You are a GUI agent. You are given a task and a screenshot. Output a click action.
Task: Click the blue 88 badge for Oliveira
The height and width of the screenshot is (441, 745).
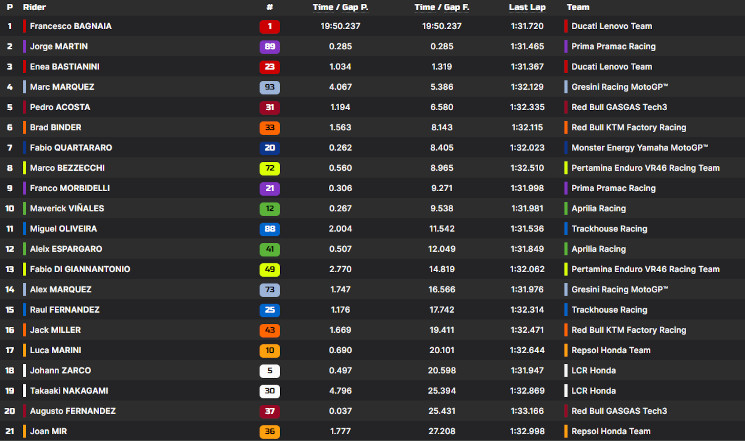(x=269, y=229)
